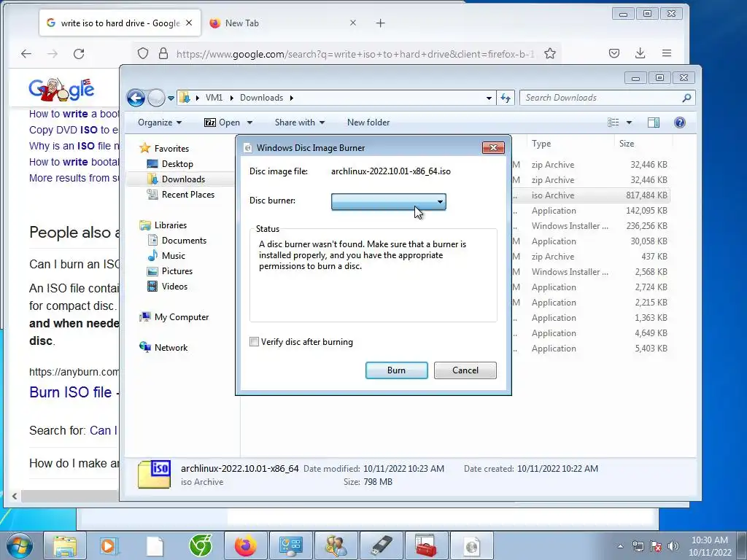The width and height of the screenshot is (747, 560).
Task: Click Explorer back arrow button
Action: [136, 98]
